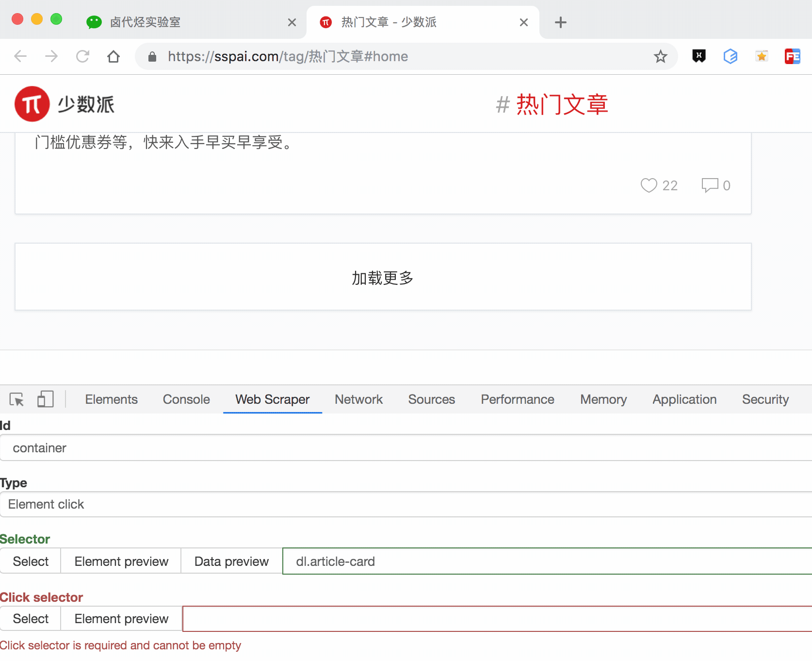
Task: Click Select under Click selector
Action: tap(31, 619)
